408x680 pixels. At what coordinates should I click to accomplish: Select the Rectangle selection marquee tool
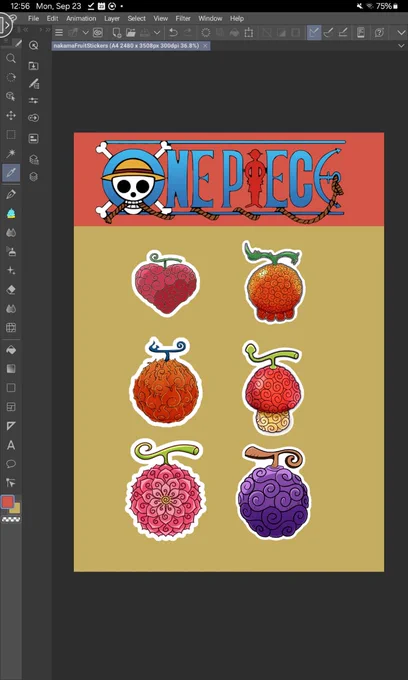(x=11, y=134)
